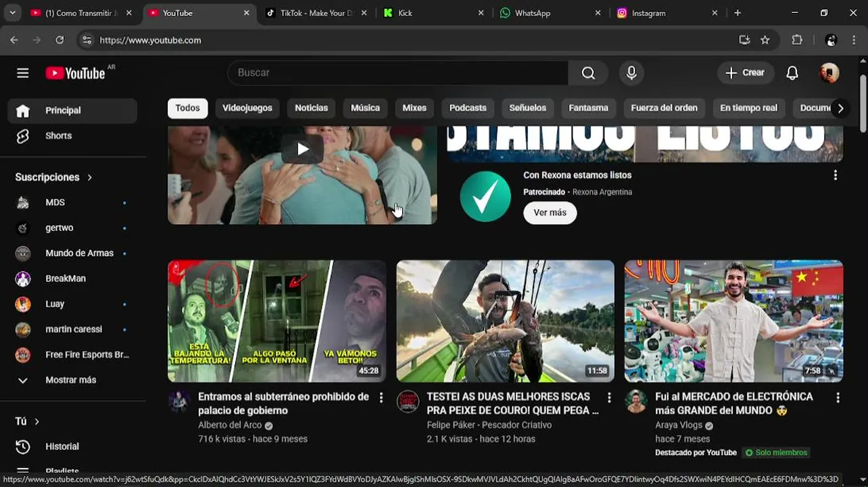Select Noticias filter chip
The height and width of the screenshot is (487, 868).
pos(311,108)
